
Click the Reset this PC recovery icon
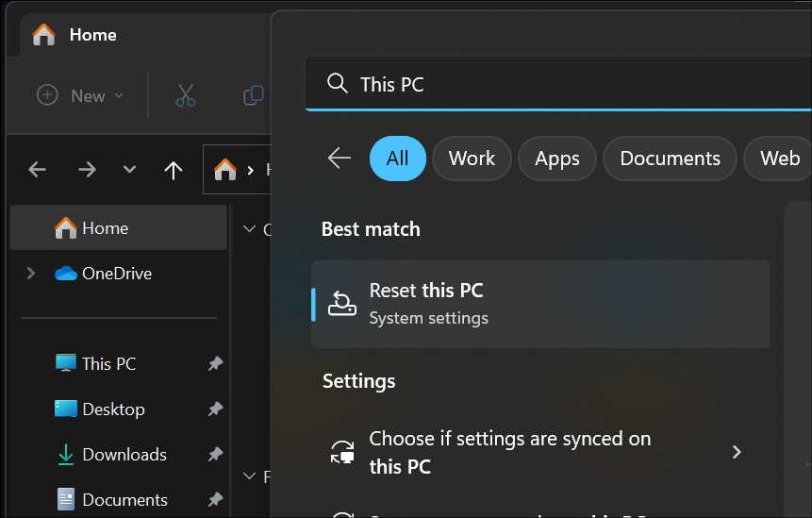[342, 304]
